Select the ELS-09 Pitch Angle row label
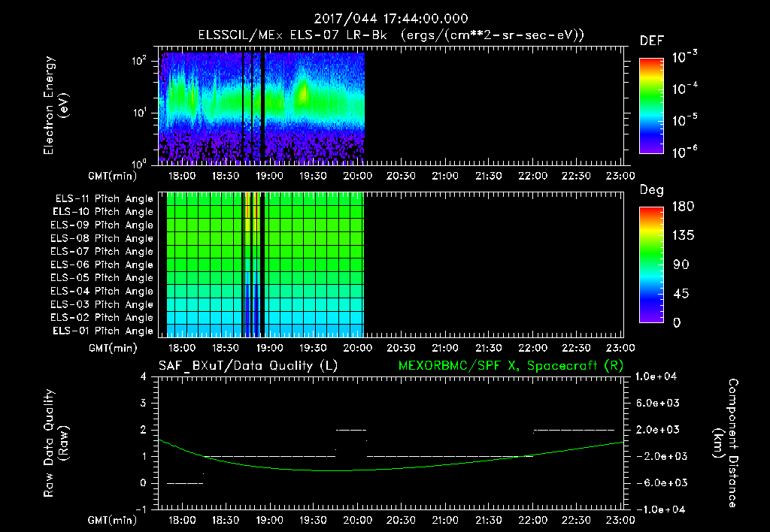 tap(102, 225)
